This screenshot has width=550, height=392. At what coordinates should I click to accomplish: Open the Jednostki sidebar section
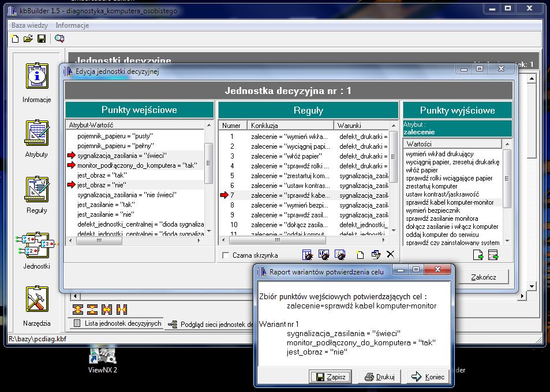[37, 250]
